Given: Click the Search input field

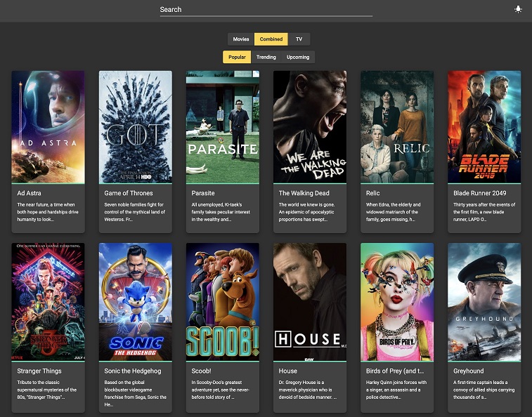Looking at the screenshot, I should (266, 10).
